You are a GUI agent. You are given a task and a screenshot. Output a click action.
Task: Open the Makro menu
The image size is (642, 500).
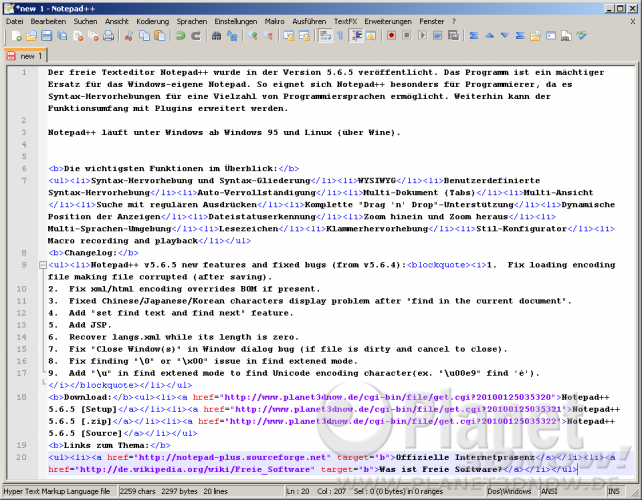pyautogui.click(x=274, y=21)
